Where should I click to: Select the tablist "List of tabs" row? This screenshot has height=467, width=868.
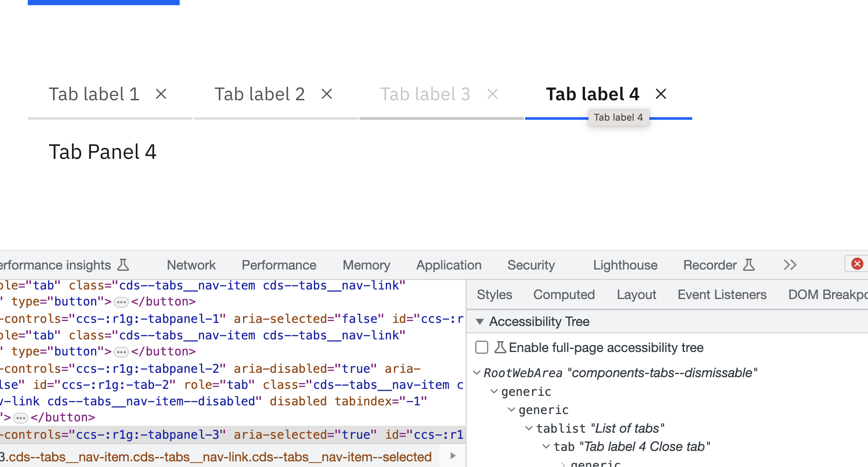(x=600, y=428)
